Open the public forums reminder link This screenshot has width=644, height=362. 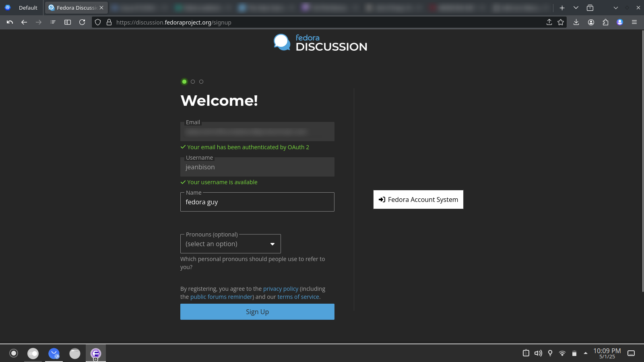(221, 297)
